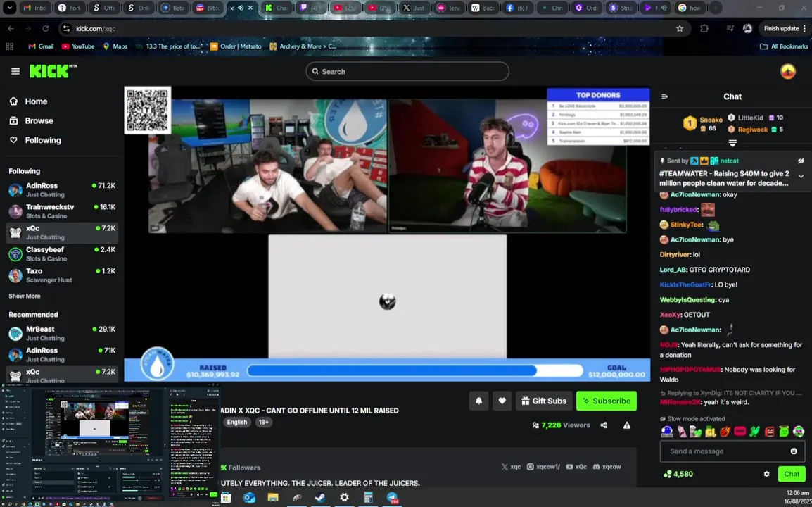
Task: Open Browse in sidebar
Action: [x=32, y=121]
